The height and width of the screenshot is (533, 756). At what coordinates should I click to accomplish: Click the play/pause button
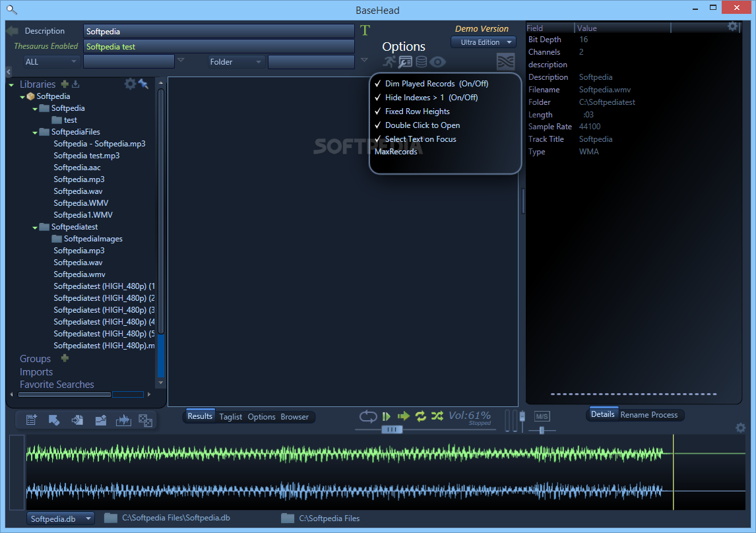(x=386, y=416)
